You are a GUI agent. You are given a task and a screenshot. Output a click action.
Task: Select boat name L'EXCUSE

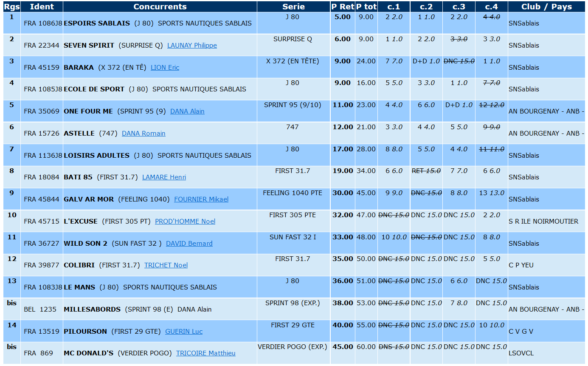pyautogui.click(x=81, y=221)
